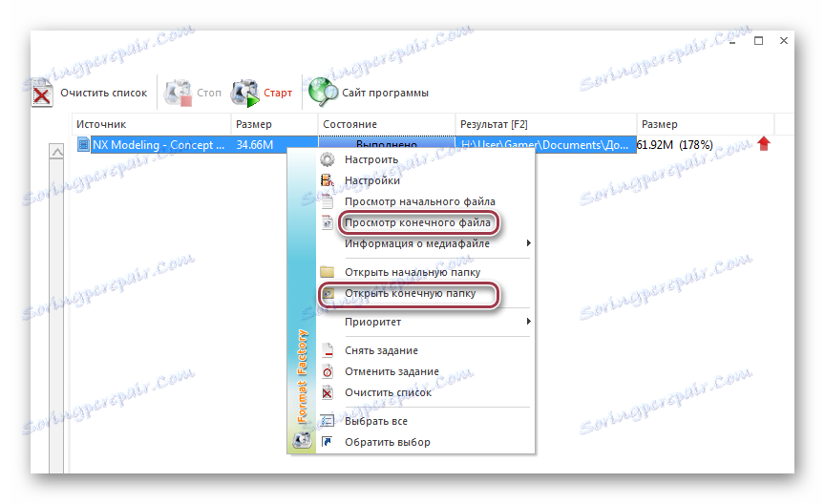825x504 pixels.
Task: Click the Сайт программы globe icon
Action: click(x=323, y=93)
